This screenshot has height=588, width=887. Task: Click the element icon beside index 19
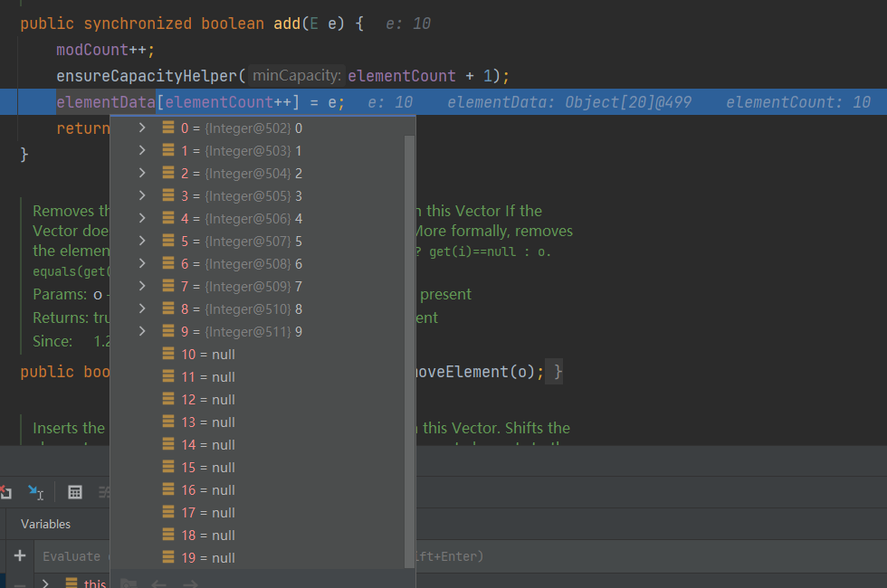point(168,558)
